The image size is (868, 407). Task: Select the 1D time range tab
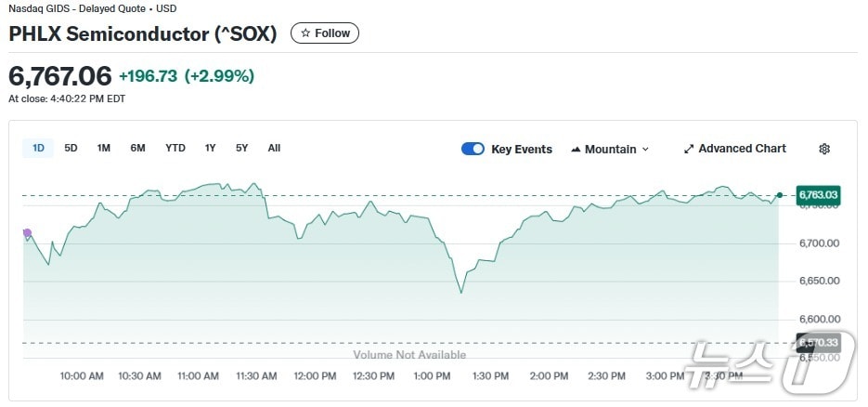click(x=38, y=148)
